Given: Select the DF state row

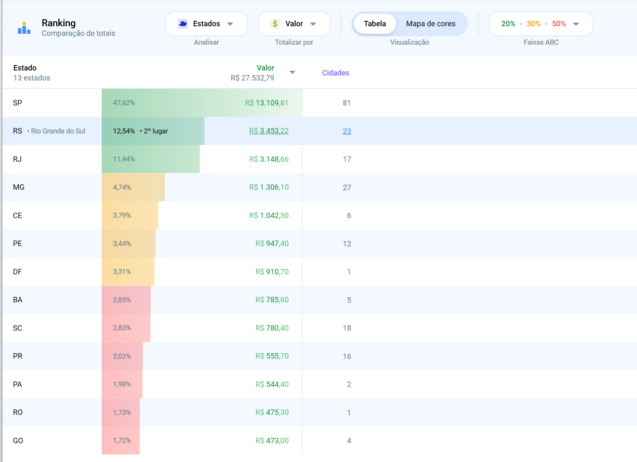Looking at the screenshot, I should (x=320, y=271).
